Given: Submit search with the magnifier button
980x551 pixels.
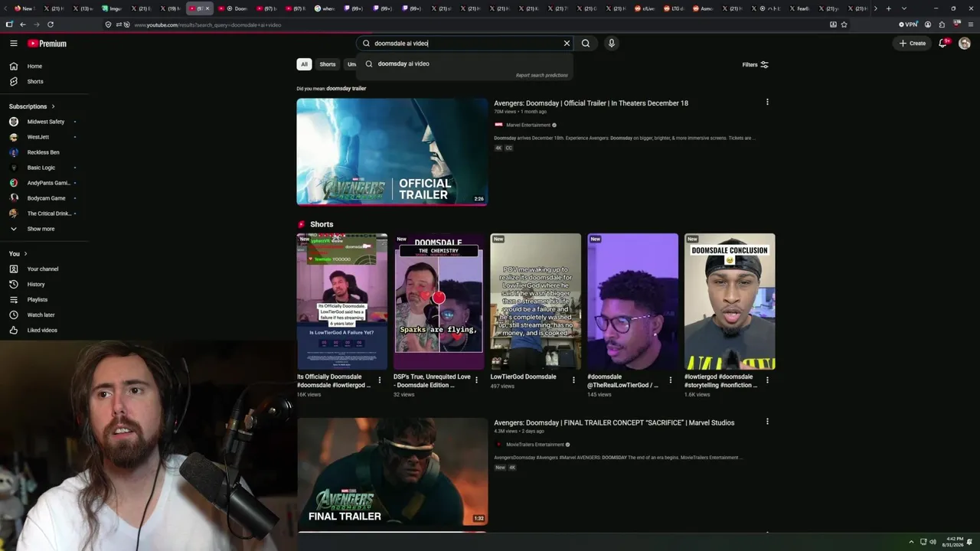Looking at the screenshot, I should (586, 44).
